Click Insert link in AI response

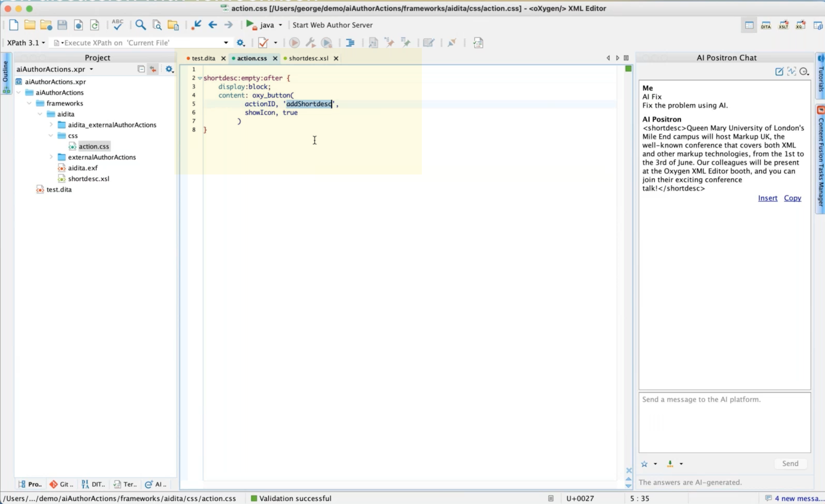767,198
